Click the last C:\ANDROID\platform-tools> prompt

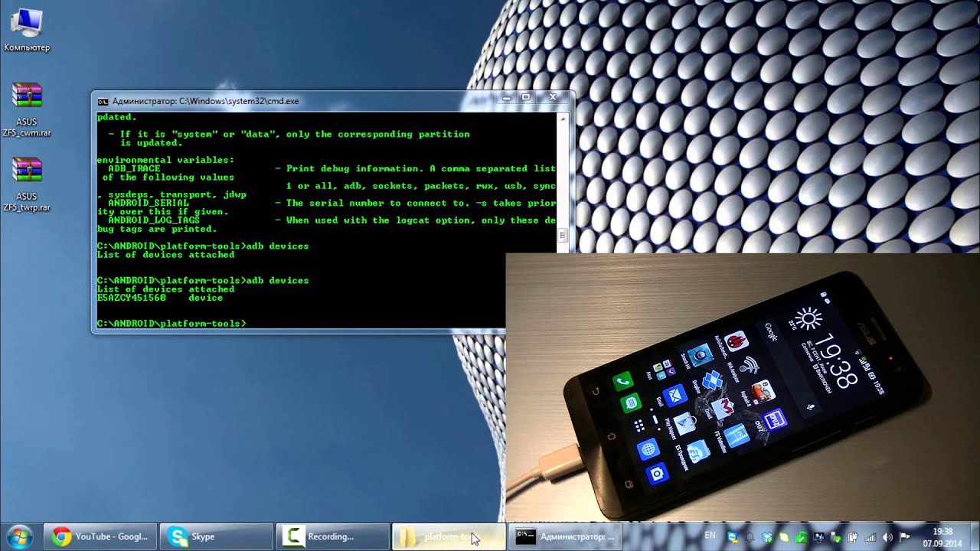171,324
